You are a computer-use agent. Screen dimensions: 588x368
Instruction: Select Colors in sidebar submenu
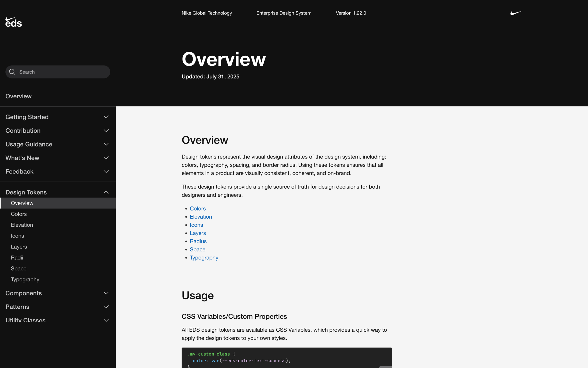[x=19, y=214]
